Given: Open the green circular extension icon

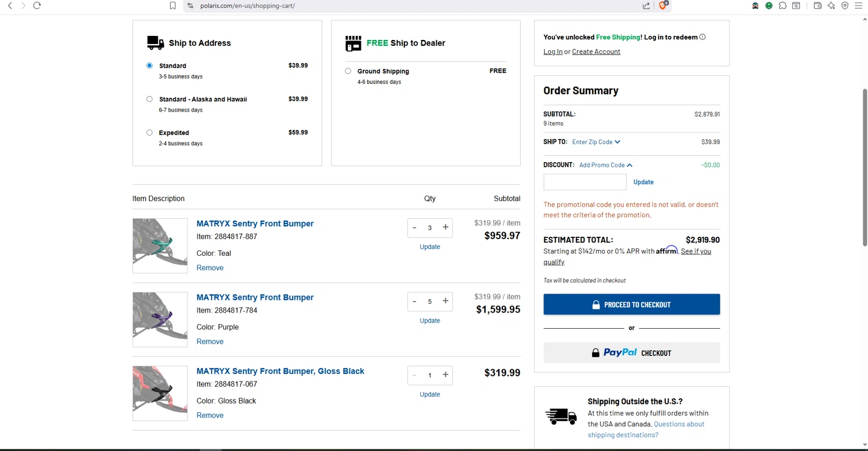Looking at the screenshot, I should click(x=768, y=6).
